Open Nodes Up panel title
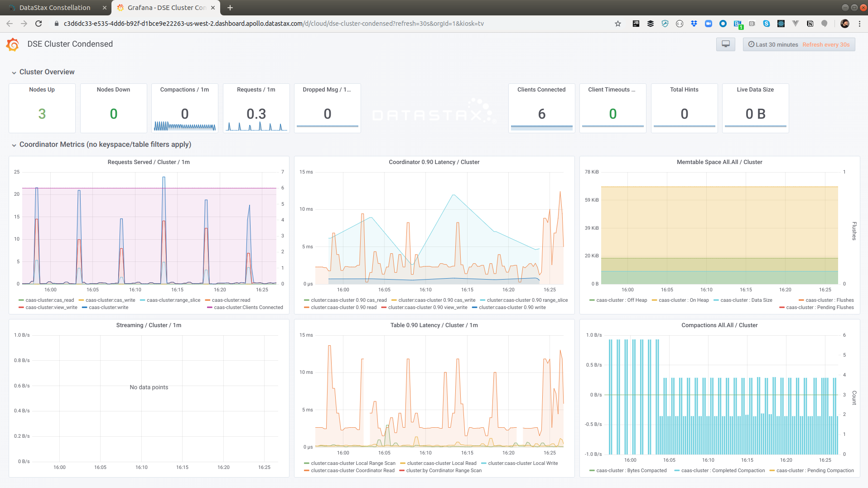Viewport: 868px width, 488px height. pos(42,90)
